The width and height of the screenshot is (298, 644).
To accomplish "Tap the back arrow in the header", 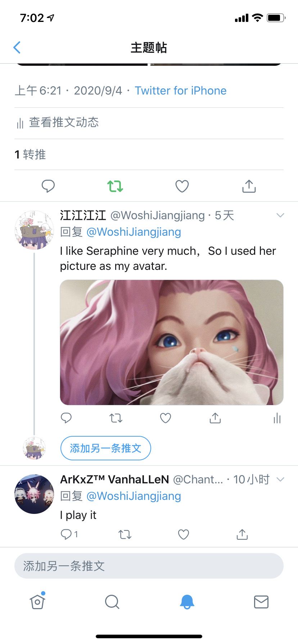I will click(x=17, y=47).
